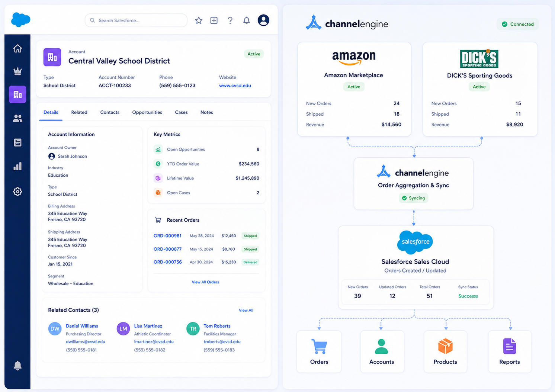Open the Notes tab
The image size is (555, 392).
tap(207, 112)
